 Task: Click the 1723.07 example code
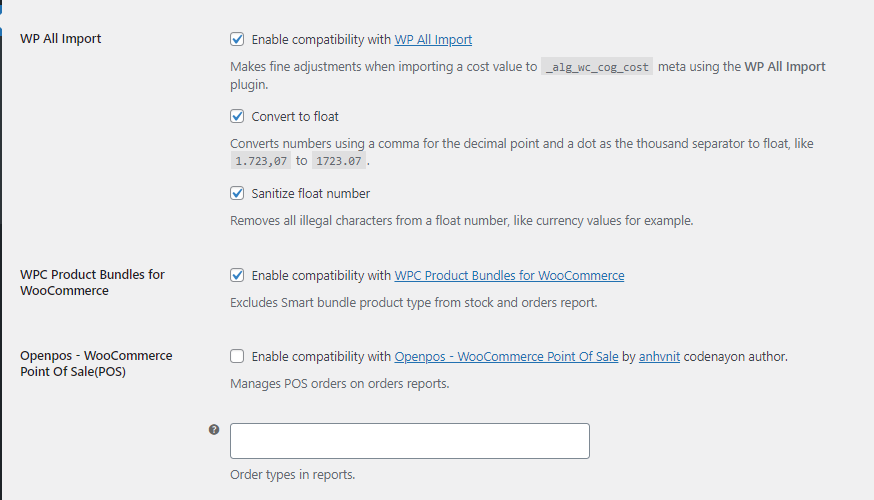point(339,161)
